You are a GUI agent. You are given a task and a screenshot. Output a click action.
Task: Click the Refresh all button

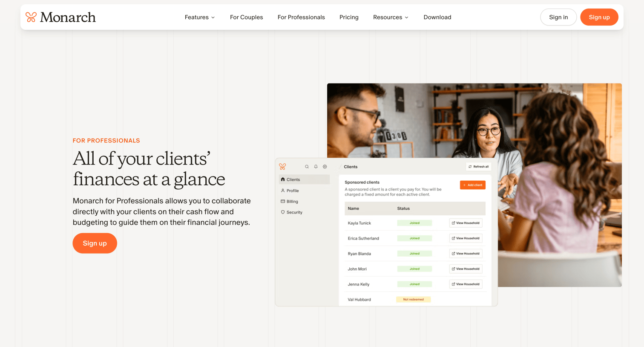[x=478, y=167]
